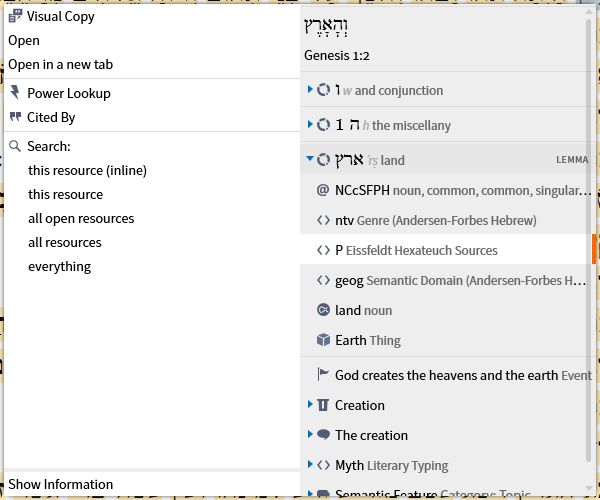Click the Power Lookup lightning icon
This screenshot has width=600, height=500.
click(15, 93)
